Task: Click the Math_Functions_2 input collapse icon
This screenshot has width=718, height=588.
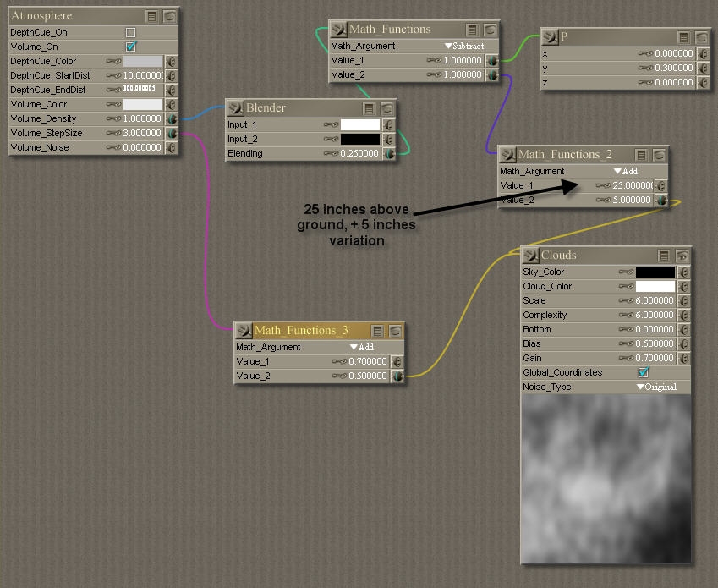Action: pos(507,155)
